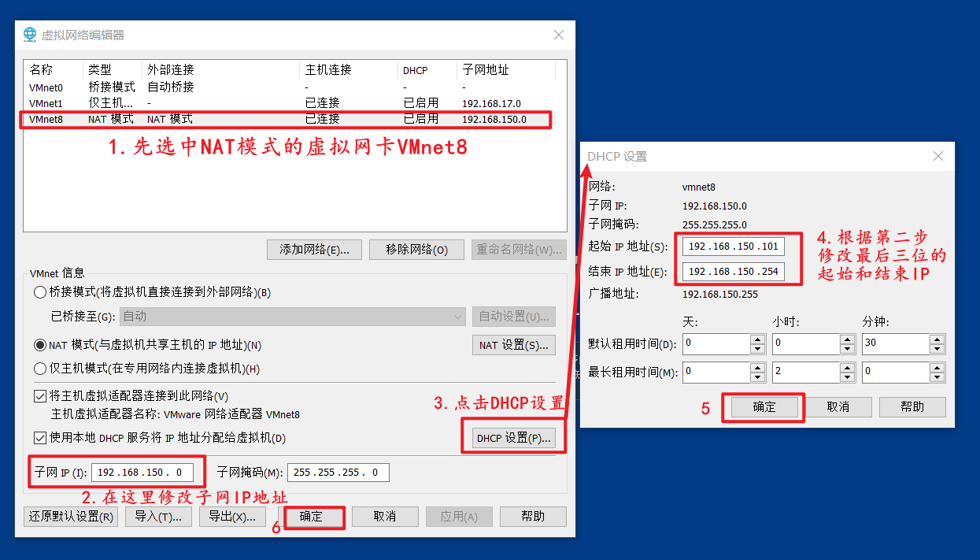Click the 起始 IP 地址 field

click(x=734, y=247)
